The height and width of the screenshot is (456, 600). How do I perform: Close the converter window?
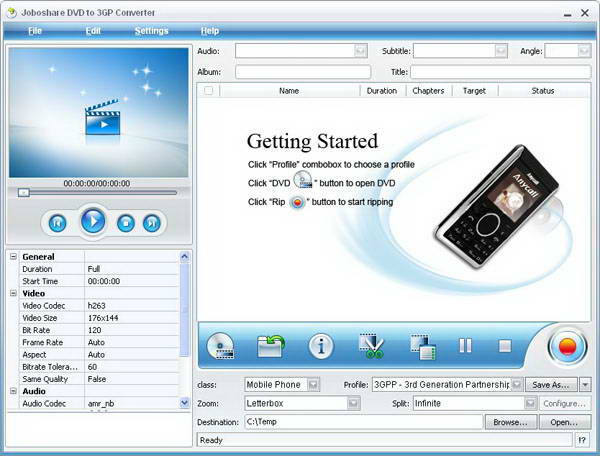tap(585, 13)
